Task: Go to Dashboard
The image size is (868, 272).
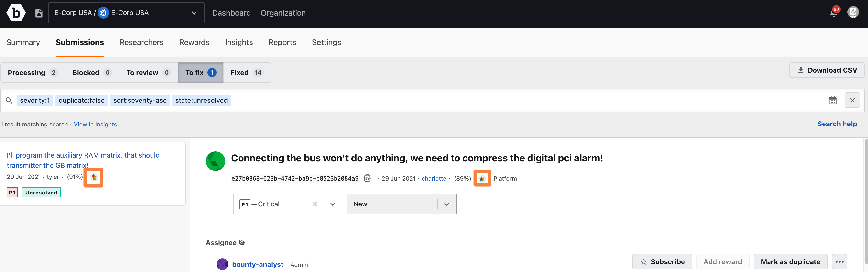Action: pyautogui.click(x=231, y=13)
